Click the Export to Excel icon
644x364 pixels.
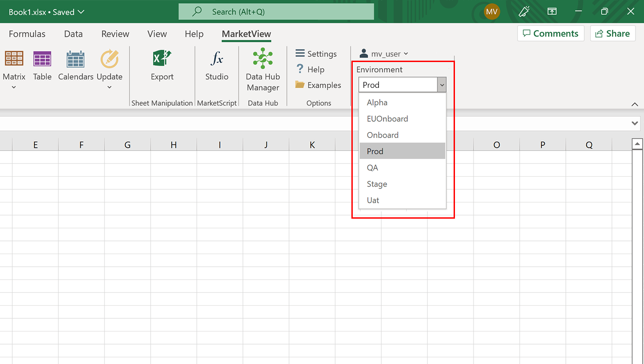[162, 59]
